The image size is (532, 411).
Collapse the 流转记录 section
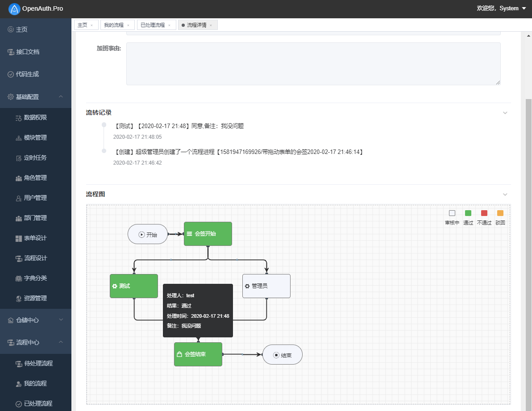[x=505, y=113]
